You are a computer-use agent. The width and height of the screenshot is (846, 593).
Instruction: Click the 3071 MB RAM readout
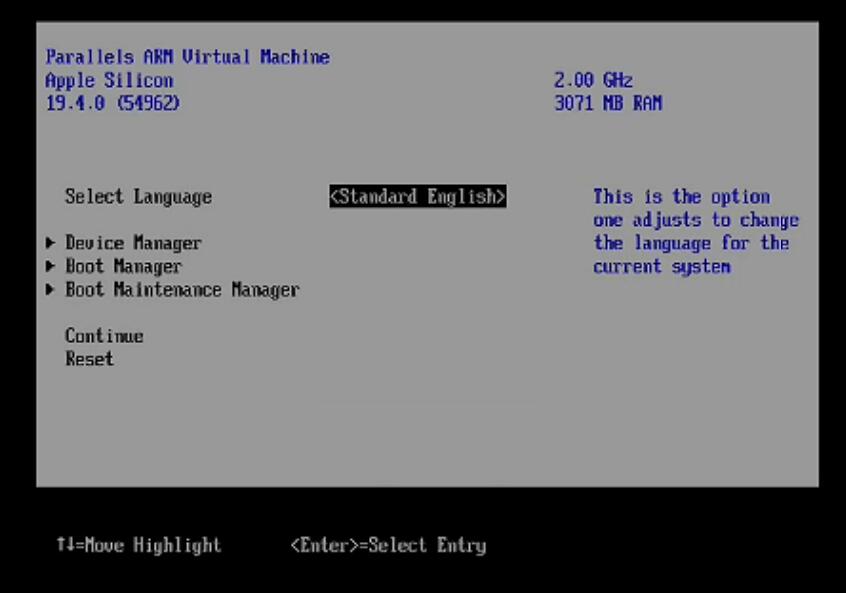(x=608, y=103)
